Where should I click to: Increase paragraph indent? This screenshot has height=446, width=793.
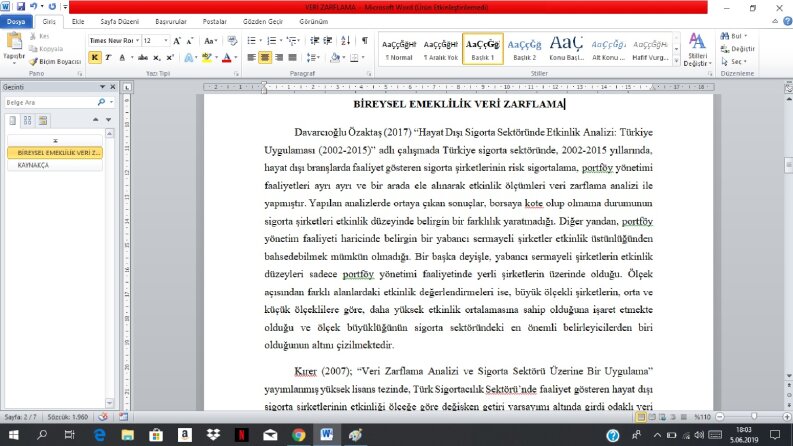coord(328,40)
